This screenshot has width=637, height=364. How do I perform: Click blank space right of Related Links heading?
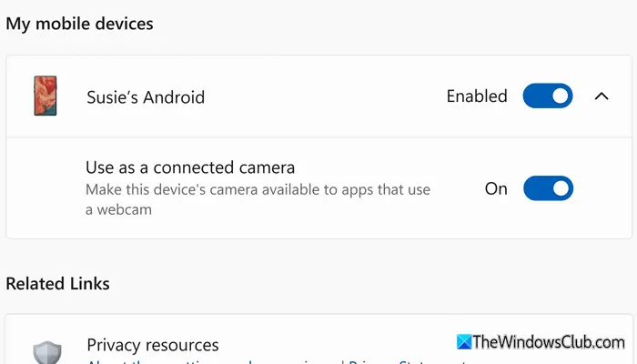(x=364, y=284)
